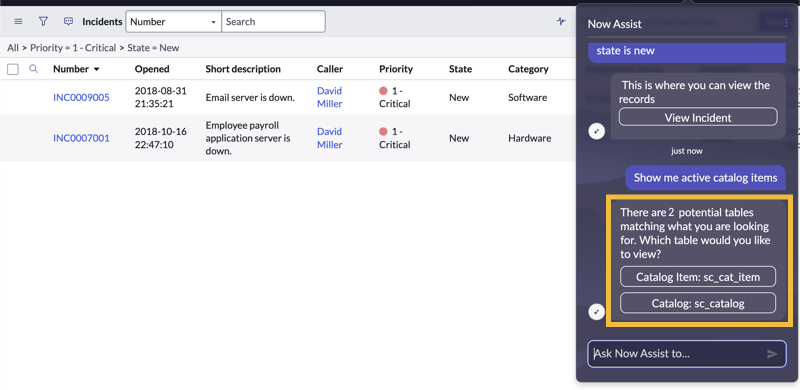
Task: Click the column search magnifier icon
Action: coord(34,69)
